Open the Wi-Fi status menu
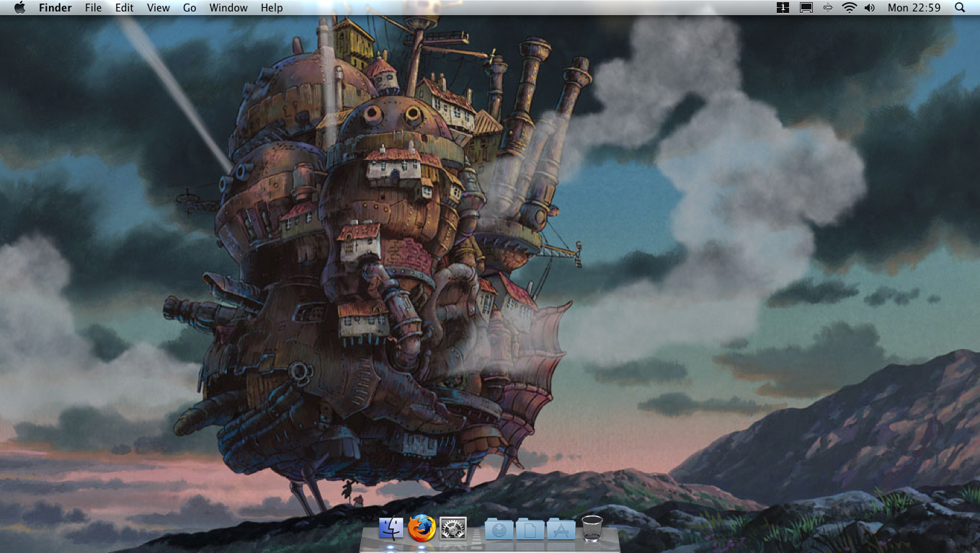The width and height of the screenshot is (980, 553). coord(849,8)
